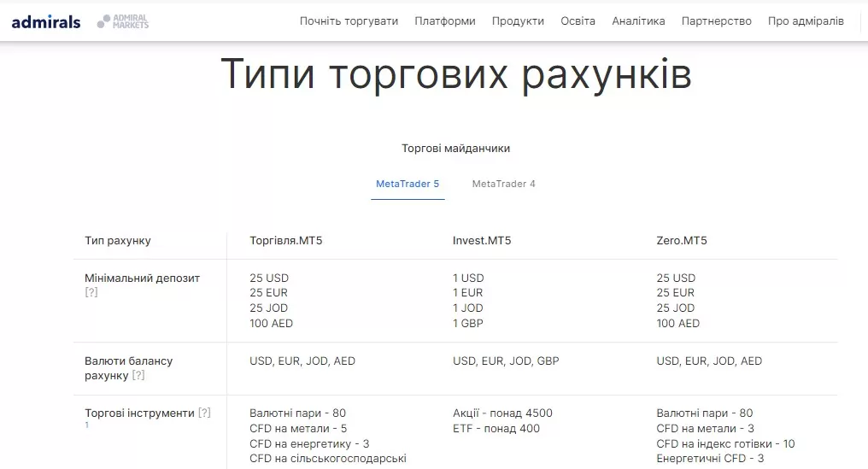Click the Тип рахунку row label

coord(117,241)
